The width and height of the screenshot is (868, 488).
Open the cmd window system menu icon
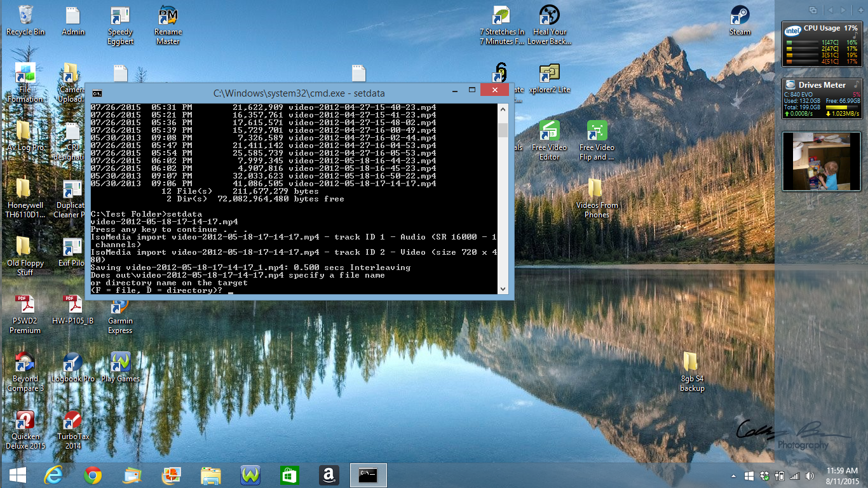tap(97, 93)
